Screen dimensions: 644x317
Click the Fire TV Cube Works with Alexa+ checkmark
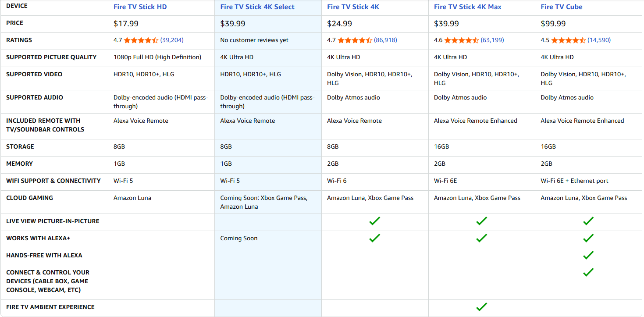click(588, 238)
